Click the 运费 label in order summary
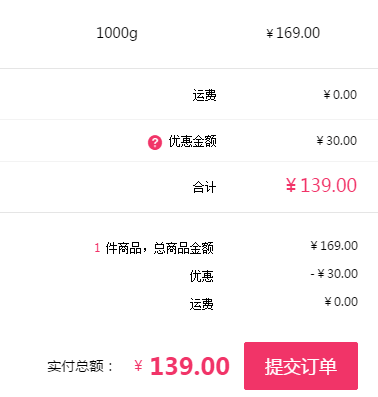This screenshot has width=378, height=397. [202, 304]
